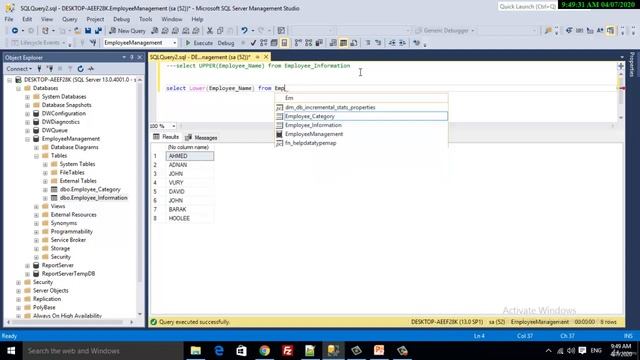Click the Save icon in the toolbar

coord(88,31)
